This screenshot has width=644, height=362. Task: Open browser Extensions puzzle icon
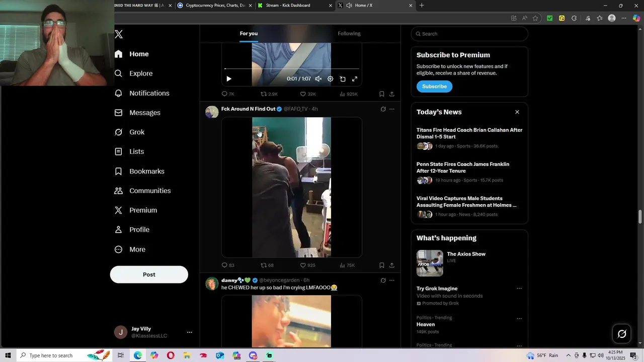574,18
